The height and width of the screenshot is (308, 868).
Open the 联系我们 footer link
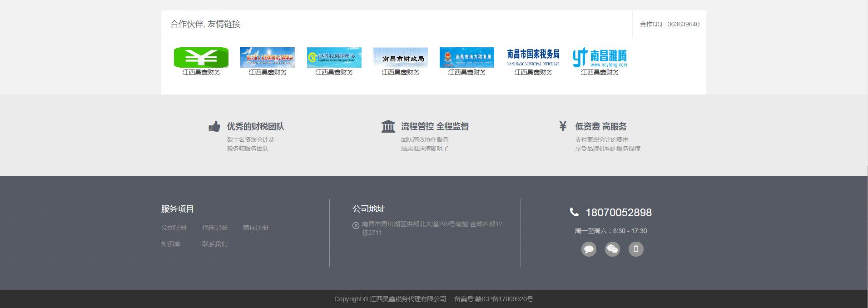pyautogui.click(x=215, y=244)
